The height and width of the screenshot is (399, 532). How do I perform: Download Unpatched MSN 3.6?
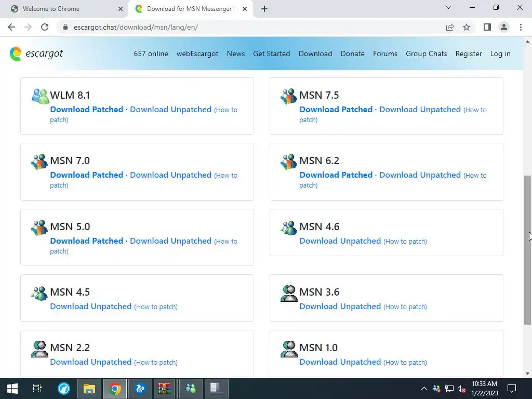(340, 307)
